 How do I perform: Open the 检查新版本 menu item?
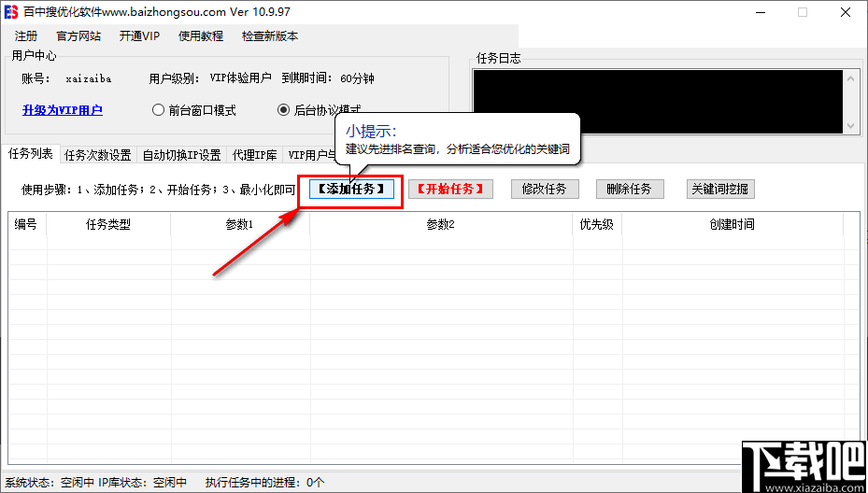[x=270, y=36]
